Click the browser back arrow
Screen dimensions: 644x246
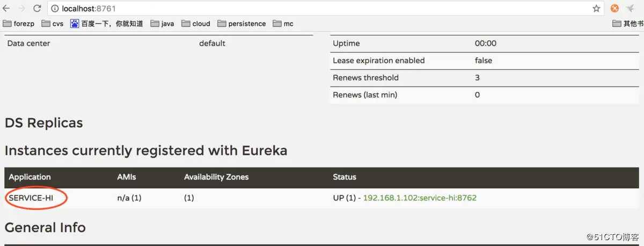pyautogui.click(x=6, y=9)
